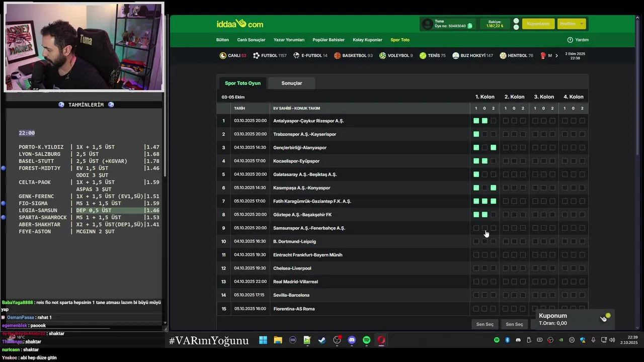Click the taskbar clock showing 22:39
The image size is (644, 362).
point(629,340)
